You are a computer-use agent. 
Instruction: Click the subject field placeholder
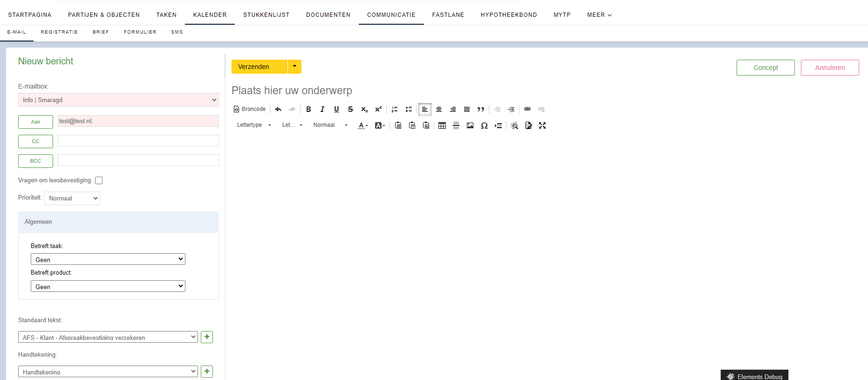pos(292,90)
